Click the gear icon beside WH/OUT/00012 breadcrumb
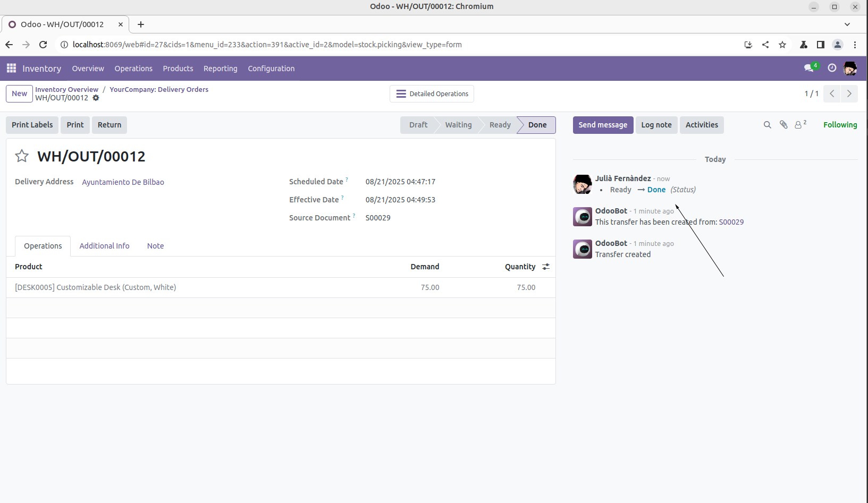Image resolution: width=868 pixels, height=503 pixels. [x=96, y=98]
